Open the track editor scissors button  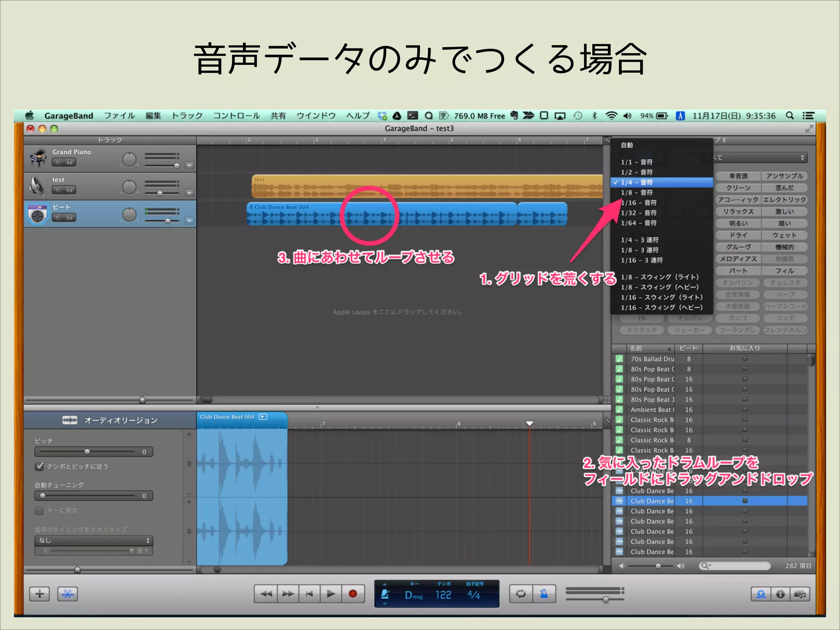point(68,594)
